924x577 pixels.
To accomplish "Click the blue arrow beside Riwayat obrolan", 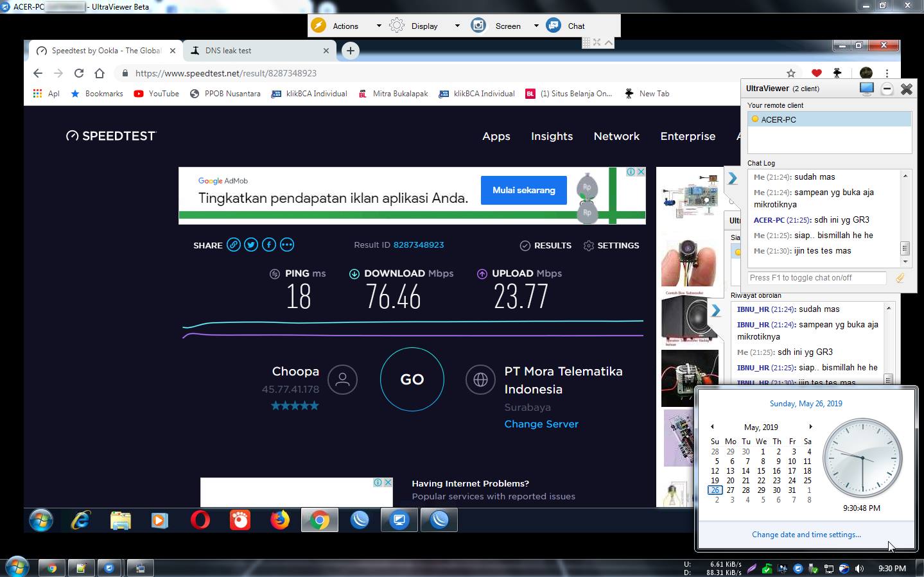I will [715, 311].
